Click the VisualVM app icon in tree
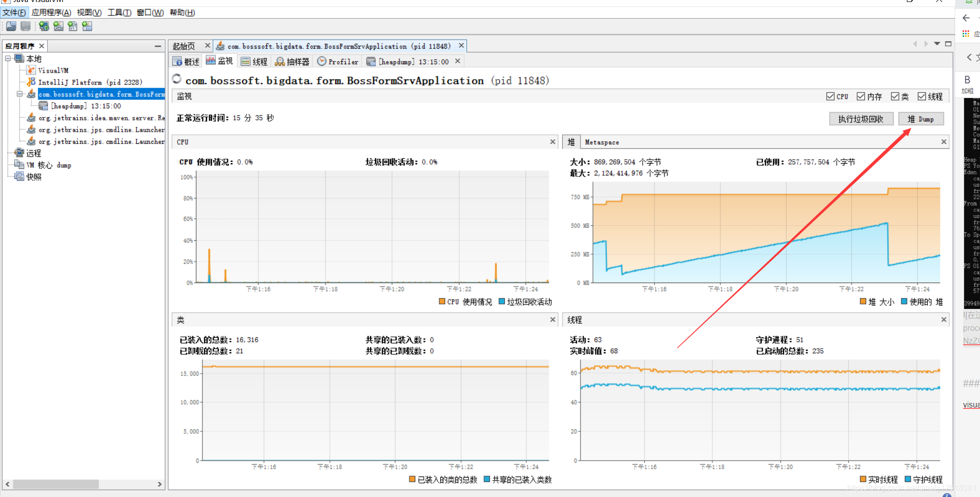 [31, 70]
